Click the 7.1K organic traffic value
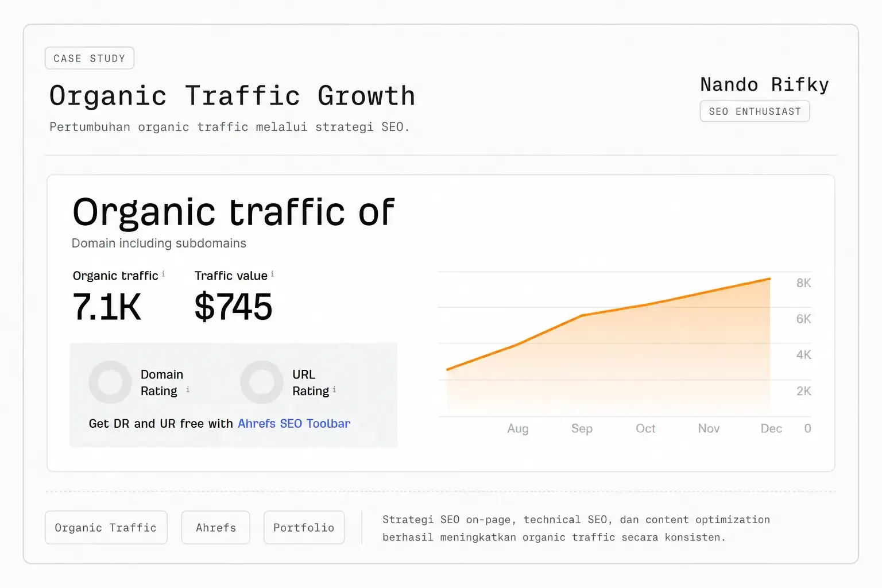This screenshot has width=882, height=588. [107, 307]
